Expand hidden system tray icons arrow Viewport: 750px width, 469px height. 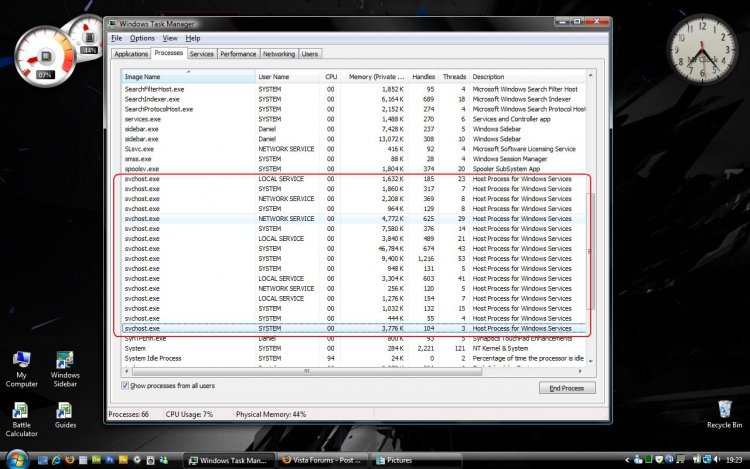(x=627, y=460)
